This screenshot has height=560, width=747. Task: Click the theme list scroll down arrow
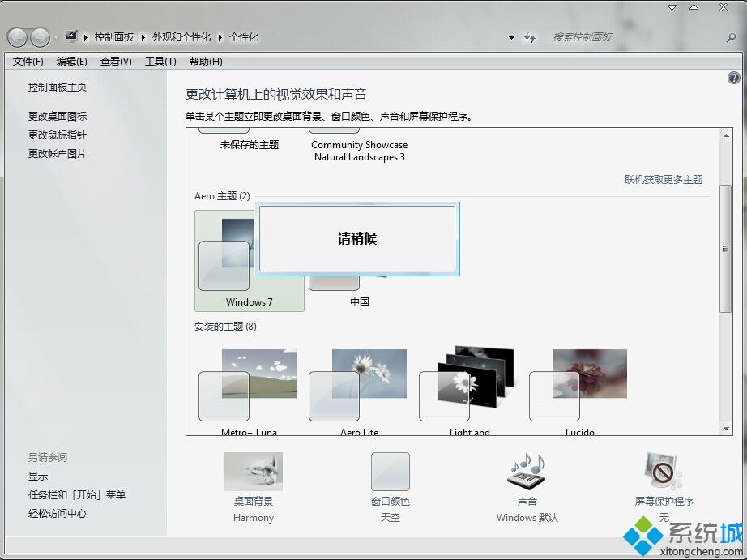726,429
